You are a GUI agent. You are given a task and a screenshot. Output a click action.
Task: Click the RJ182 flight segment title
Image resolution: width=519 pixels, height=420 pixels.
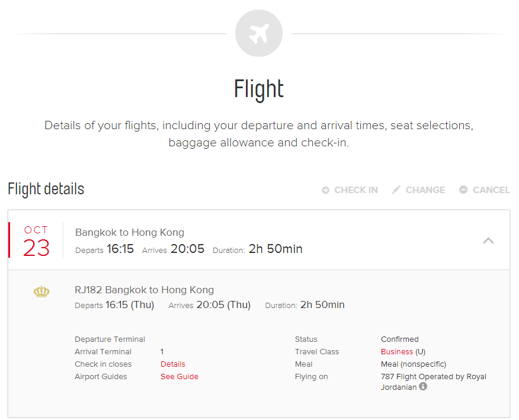(x=145, y=290)
